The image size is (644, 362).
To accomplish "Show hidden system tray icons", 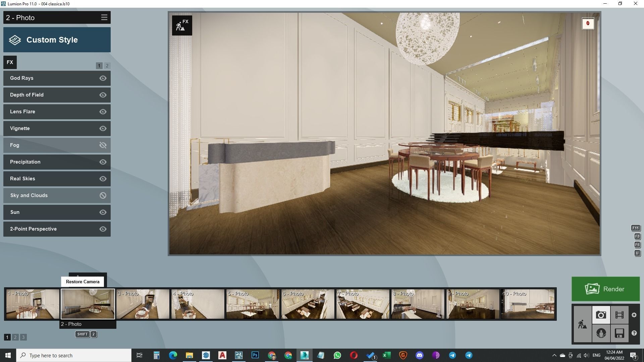I will (x=554, y=355).
